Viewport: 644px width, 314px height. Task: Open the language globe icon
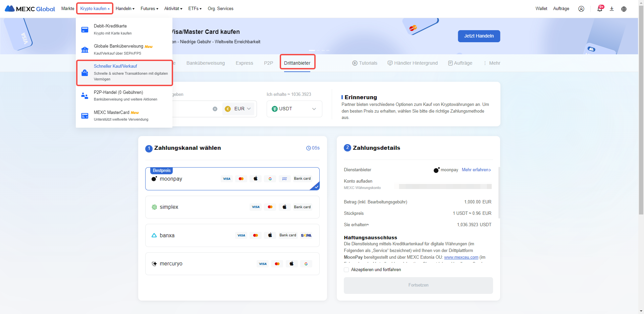tap(624, 9)
